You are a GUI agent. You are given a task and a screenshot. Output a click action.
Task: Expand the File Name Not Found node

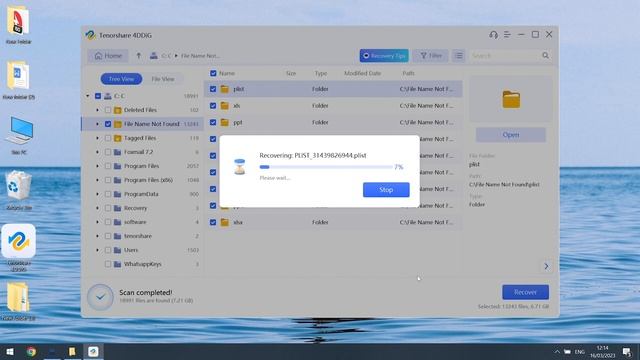97,124
